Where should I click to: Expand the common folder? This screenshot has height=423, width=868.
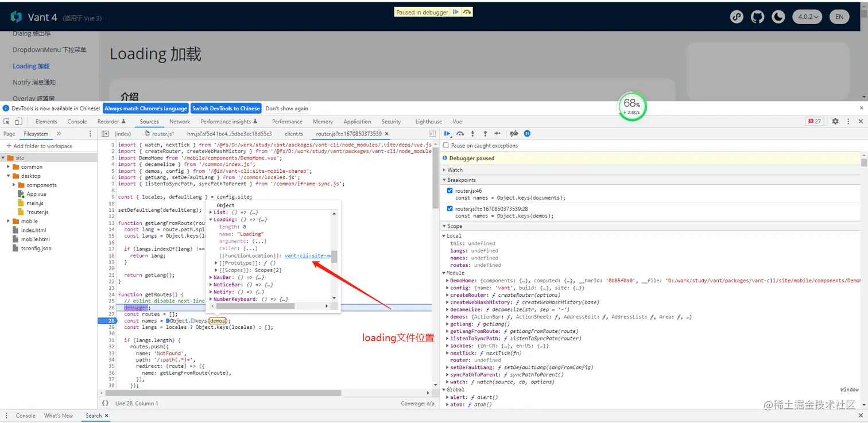[9, 167]
